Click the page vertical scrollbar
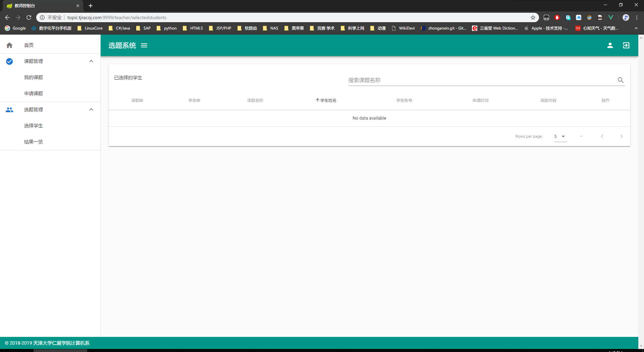The height and width of the screenshot is (352, 644). pos(641,191)
